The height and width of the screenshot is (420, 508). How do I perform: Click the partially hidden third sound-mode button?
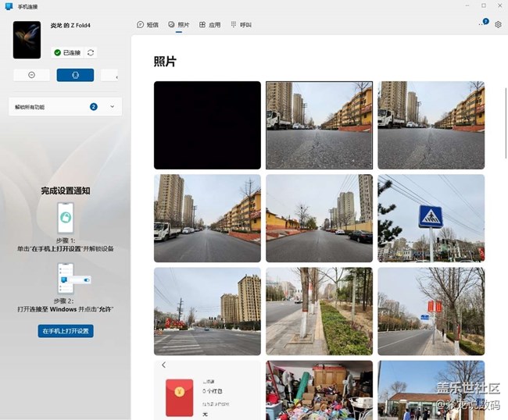coord(112,76)
